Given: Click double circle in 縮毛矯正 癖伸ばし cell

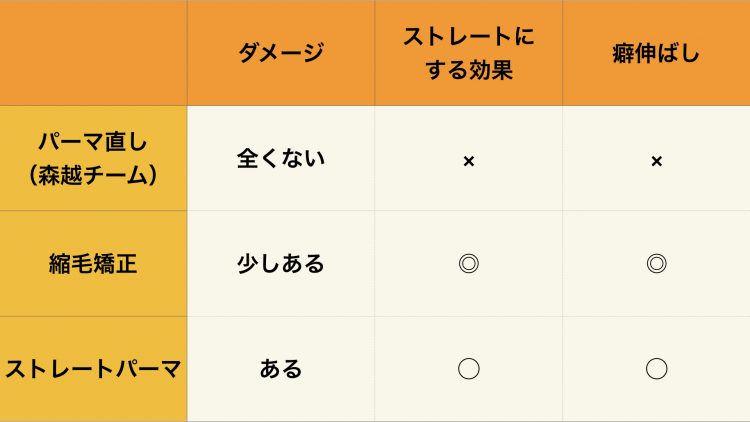Looking at the screenshot, I should tap(657, 264).
